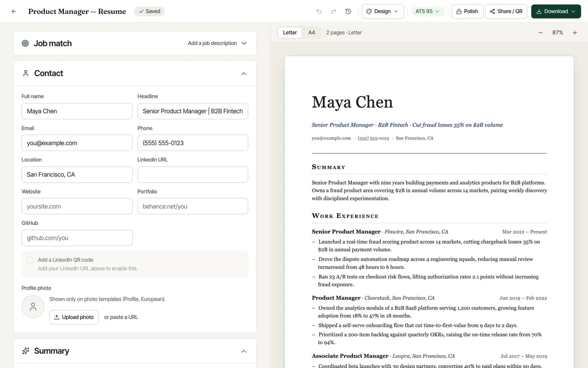Image resolution: width=588 pixels, height=368 pixels.
Task: Click the Summary sparkle icon
Action: (26, 351)
